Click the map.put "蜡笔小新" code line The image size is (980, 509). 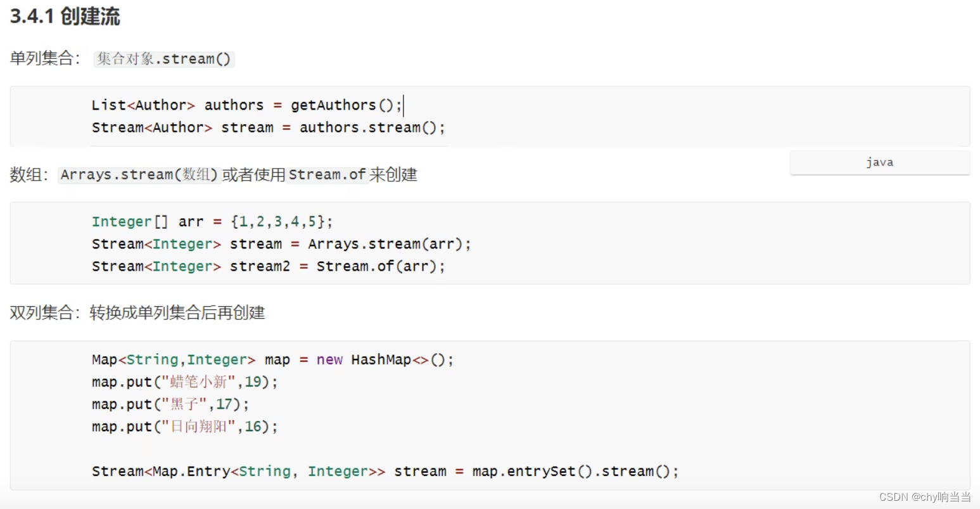184,382
